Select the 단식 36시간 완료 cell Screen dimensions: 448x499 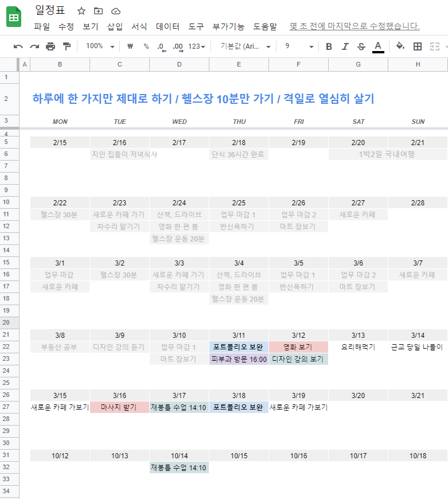(239, 155)
